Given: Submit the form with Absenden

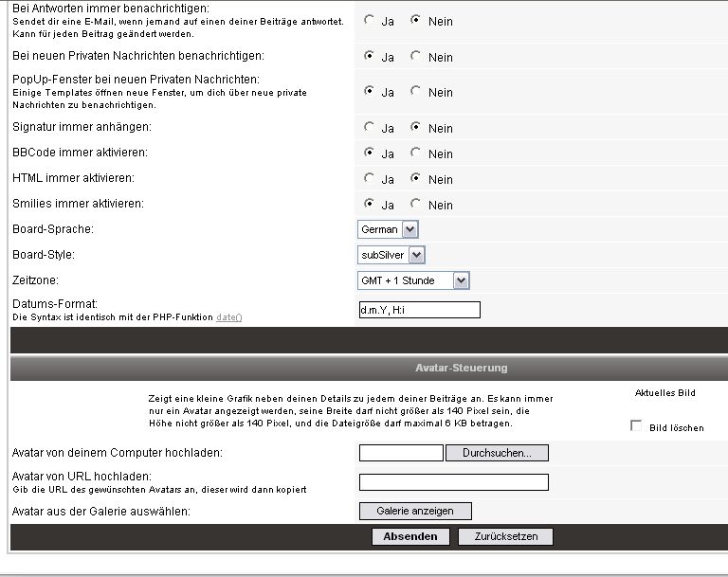Looking at the screenshot, I should [410, 536].
